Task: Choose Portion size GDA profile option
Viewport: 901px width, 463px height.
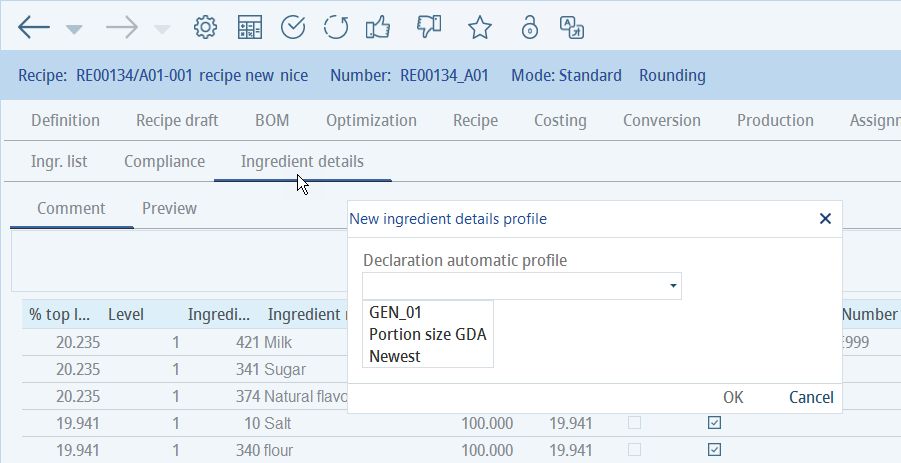Action: tap(428, 334)
